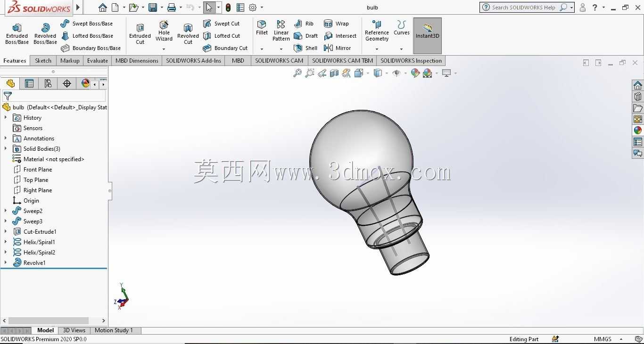Select Extruded Boss/Base tool

(17, 33)
